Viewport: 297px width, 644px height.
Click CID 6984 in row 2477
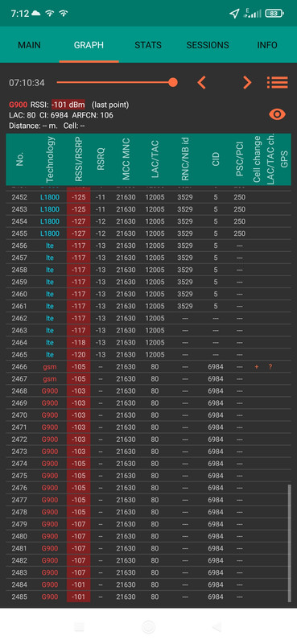click(216, 500)
